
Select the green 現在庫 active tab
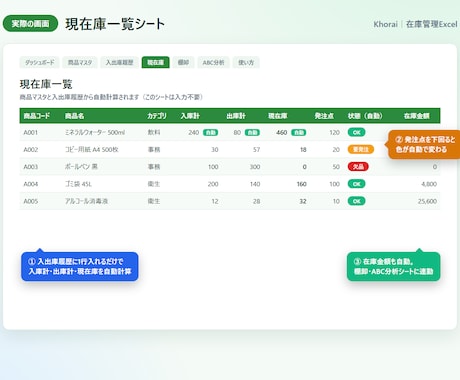[x=155, y=62]
